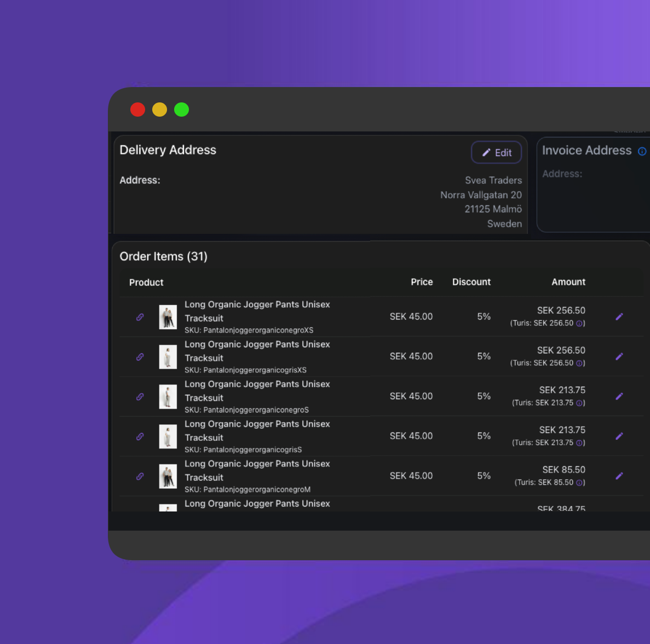Click the pencil icon on the SEK 213.75 gris row
Screen dimensions: 650x644
tap(619, 436)
